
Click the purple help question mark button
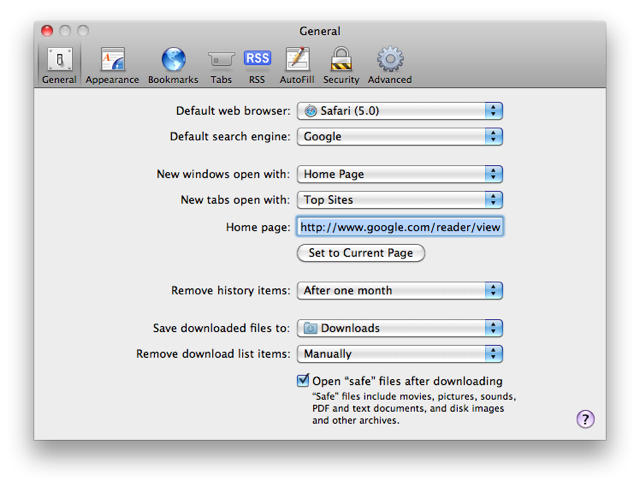tap(586, 419)
